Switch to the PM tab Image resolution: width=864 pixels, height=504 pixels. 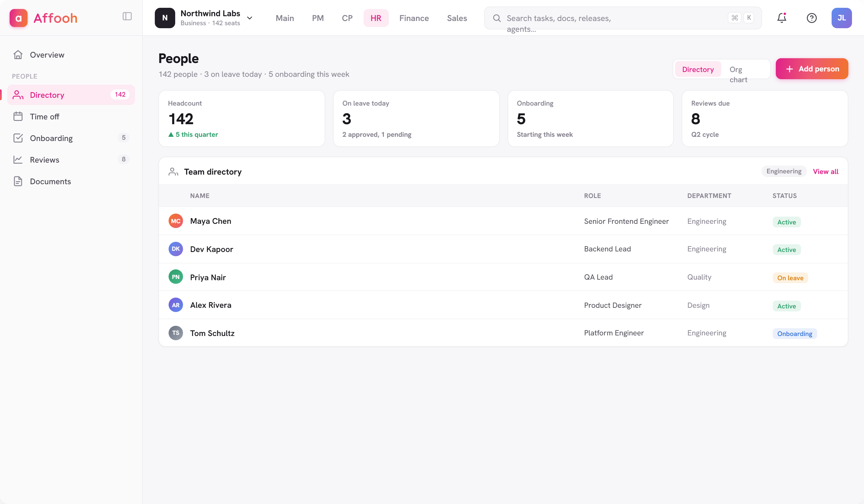318,18
